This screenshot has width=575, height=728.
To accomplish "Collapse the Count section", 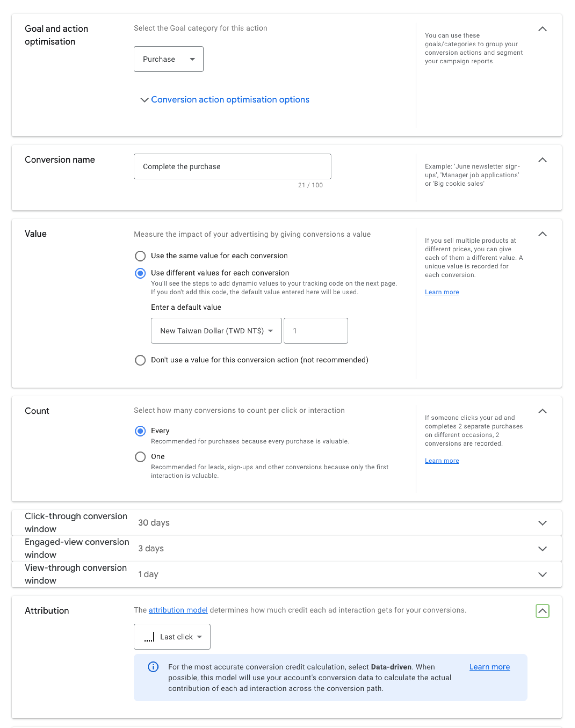I will [x=542, y=411].
